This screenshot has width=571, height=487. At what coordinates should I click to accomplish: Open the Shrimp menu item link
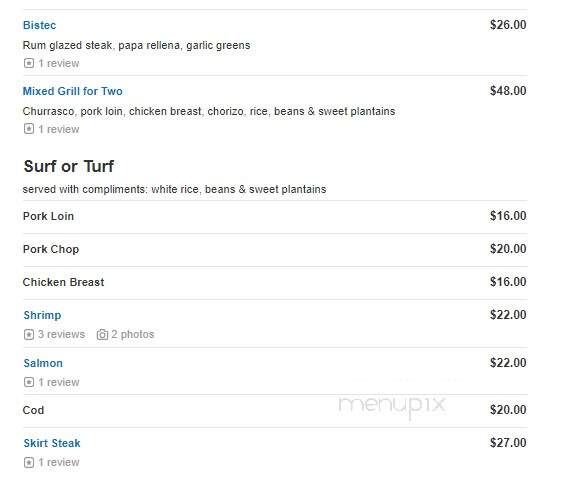click(42, 315)
